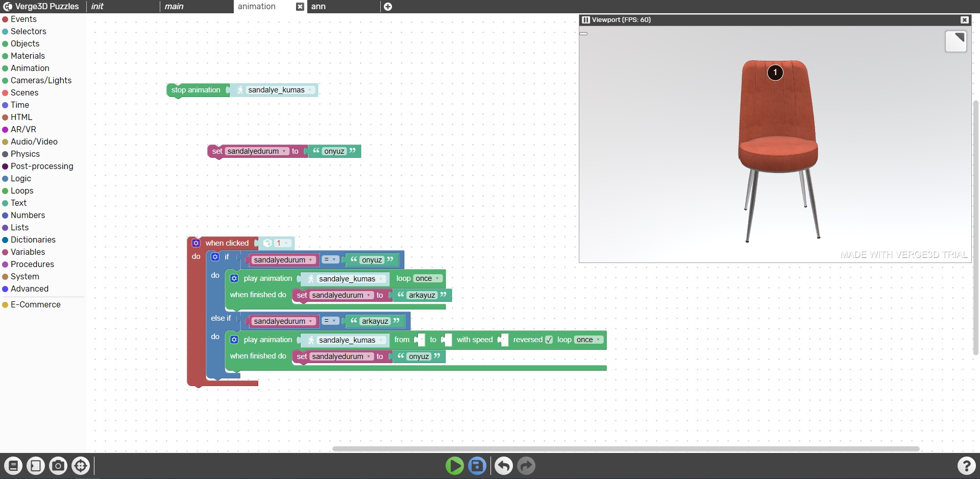Open the Events category
The height and width of the screenshot is (479, 980).
pyautogui.click(x=23, y=19)
